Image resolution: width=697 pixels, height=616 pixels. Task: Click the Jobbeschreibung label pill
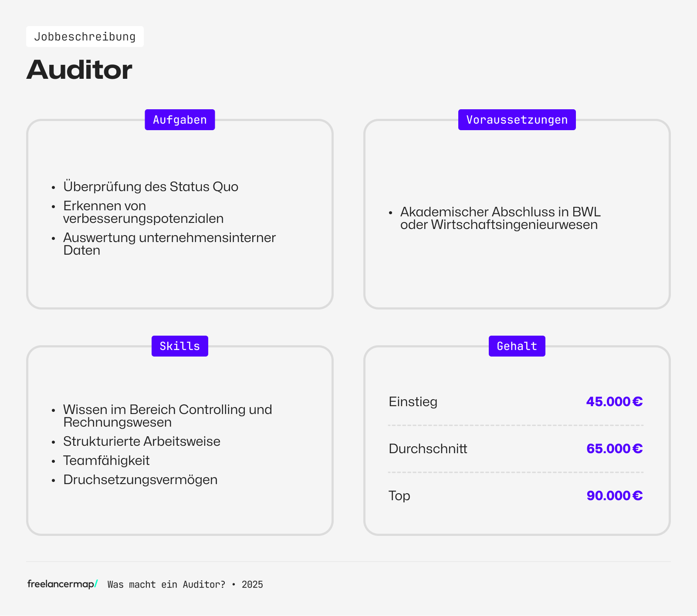85,37
